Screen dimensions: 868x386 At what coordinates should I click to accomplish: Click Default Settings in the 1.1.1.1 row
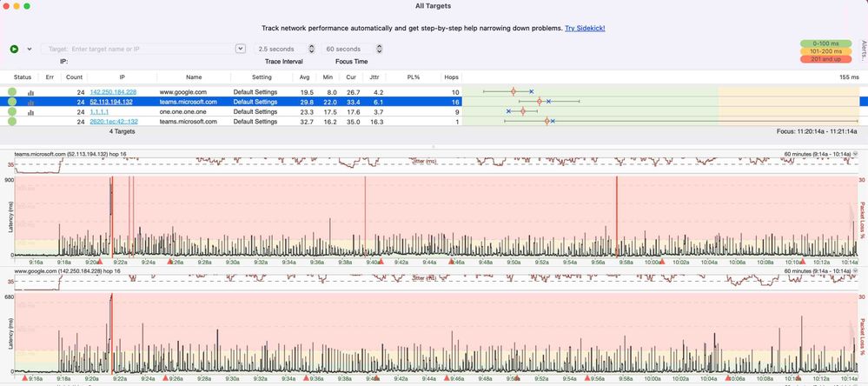[255, 112]
